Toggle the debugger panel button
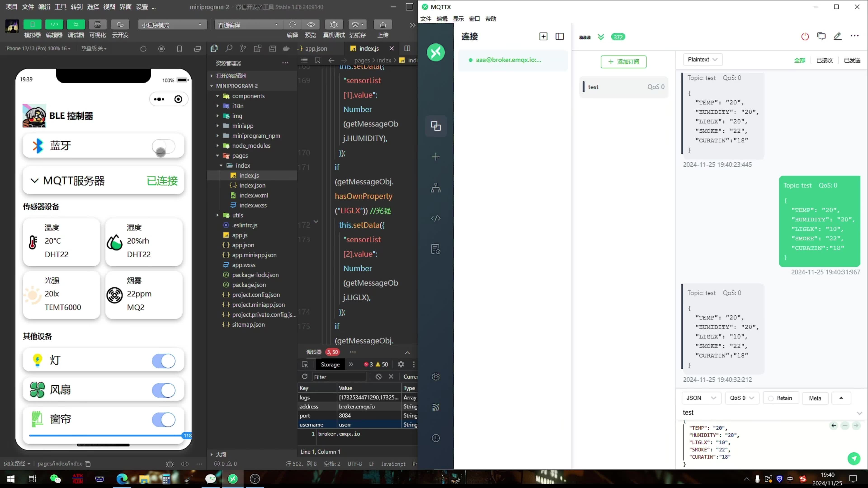Viewport: 868px width, 488px height. click(76, 24)
